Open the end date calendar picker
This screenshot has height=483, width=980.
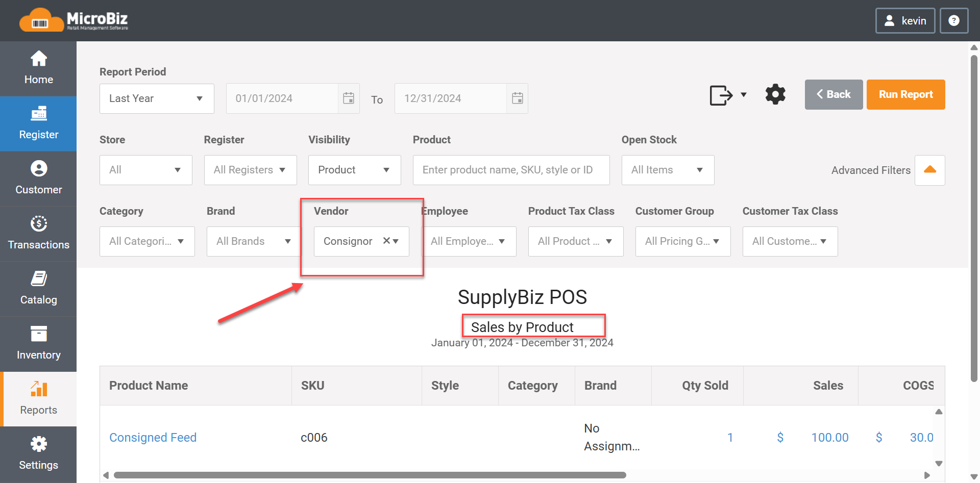[x=518, y=98]
